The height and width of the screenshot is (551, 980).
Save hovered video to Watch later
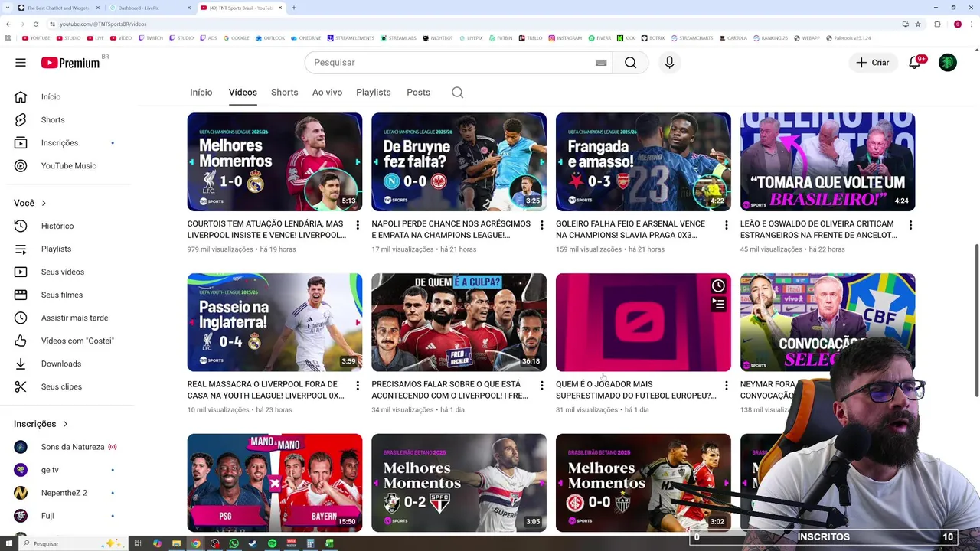pyautogui.click(x=718, y=286)
